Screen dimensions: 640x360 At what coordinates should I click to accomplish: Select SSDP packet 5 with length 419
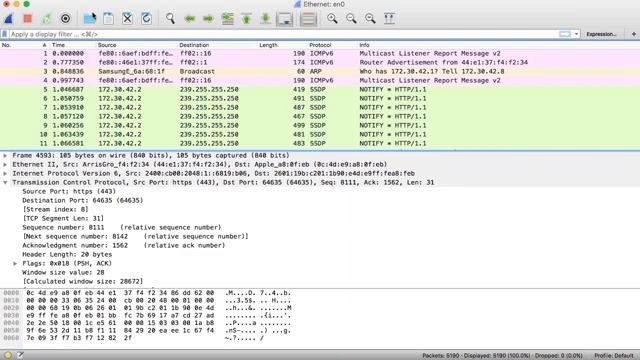point(320,89)
